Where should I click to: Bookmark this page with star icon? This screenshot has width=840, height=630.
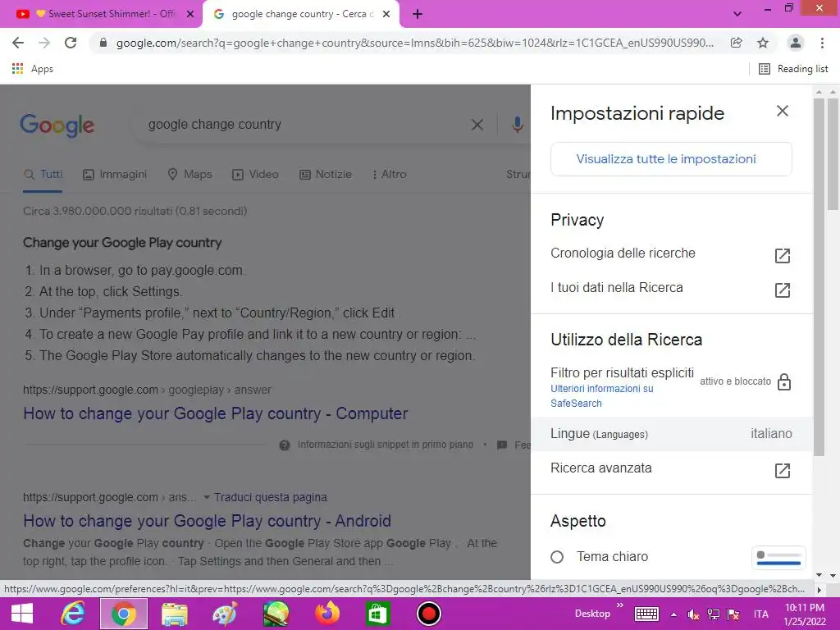click(763, 43)
